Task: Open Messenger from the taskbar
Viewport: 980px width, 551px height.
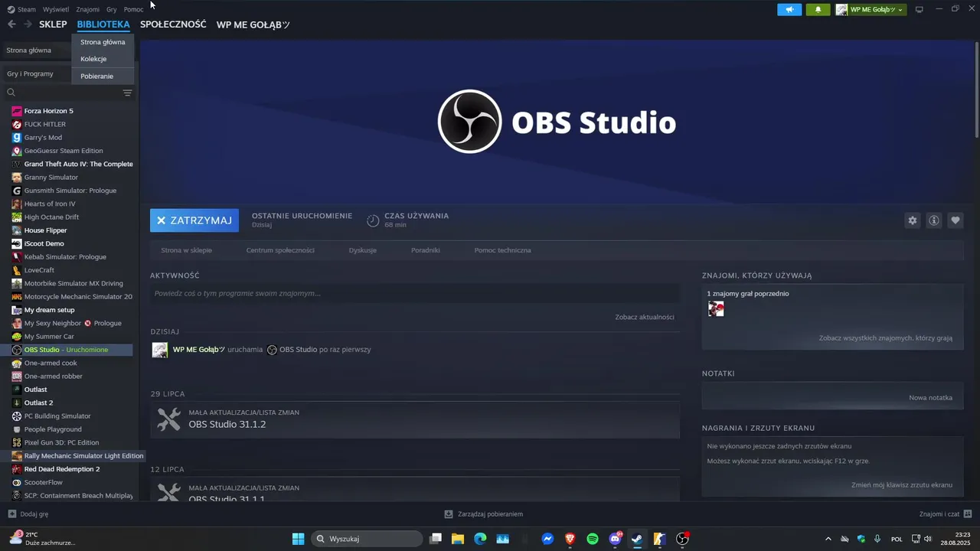Action: [x=547, y=539]
